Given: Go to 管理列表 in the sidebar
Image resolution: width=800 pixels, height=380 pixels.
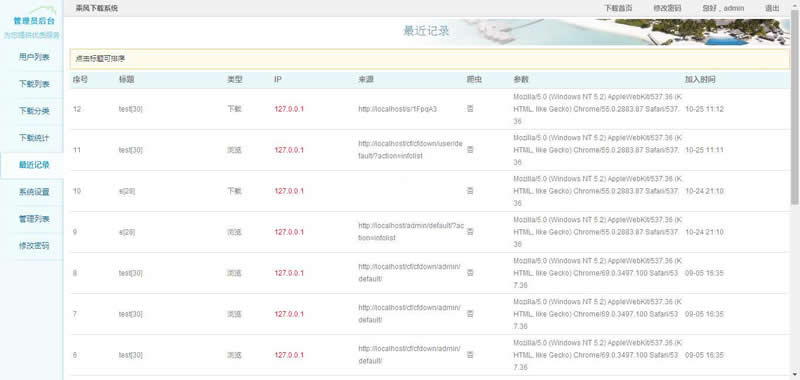Looking at the screenshot, I should (34, 219).
